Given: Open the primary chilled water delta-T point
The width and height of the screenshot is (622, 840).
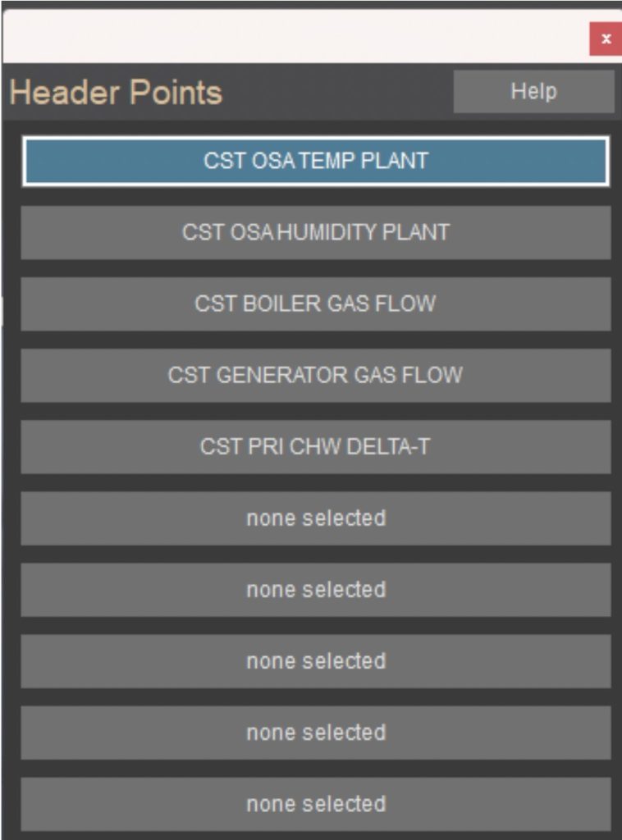Looking at the screenshot, I should 315,446.
